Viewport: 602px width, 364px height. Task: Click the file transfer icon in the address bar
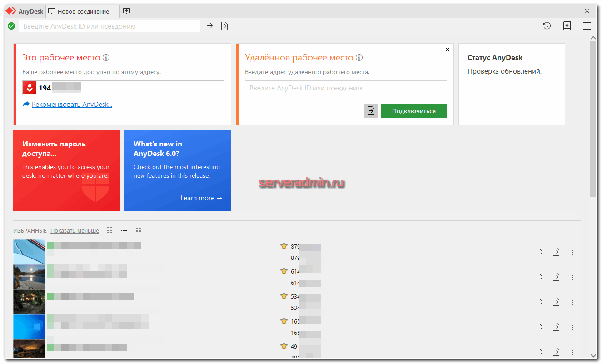coord(224,26)
